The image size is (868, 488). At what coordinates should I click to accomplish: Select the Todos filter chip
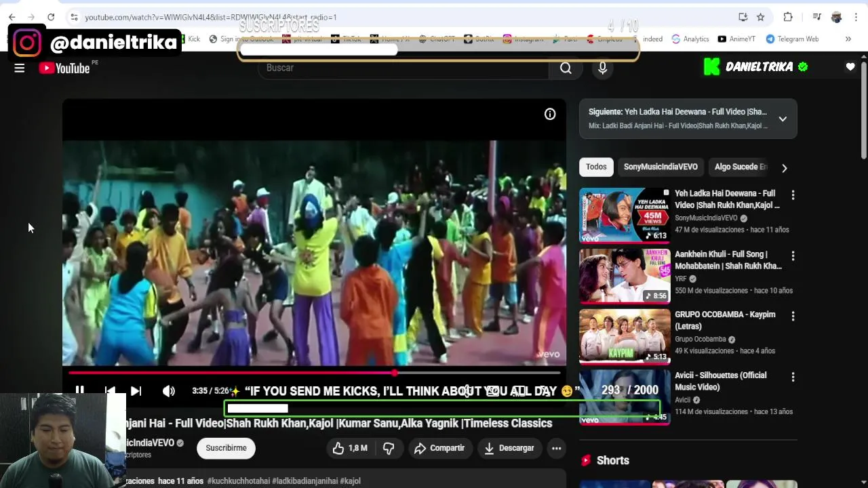596,167
